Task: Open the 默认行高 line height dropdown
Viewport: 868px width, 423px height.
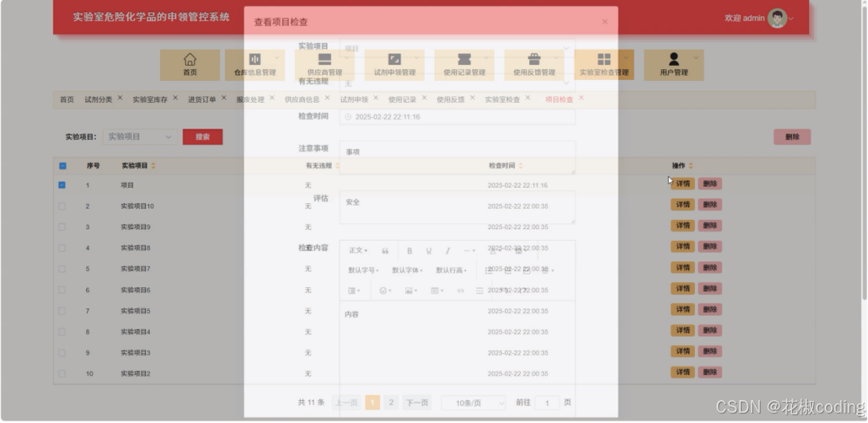Action: (451, 271)
